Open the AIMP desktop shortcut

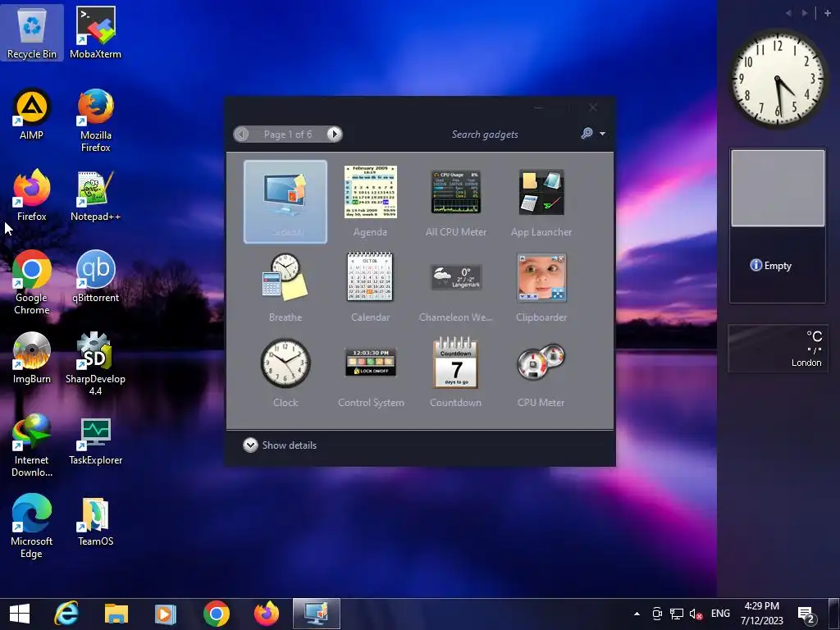click(32, 114)
